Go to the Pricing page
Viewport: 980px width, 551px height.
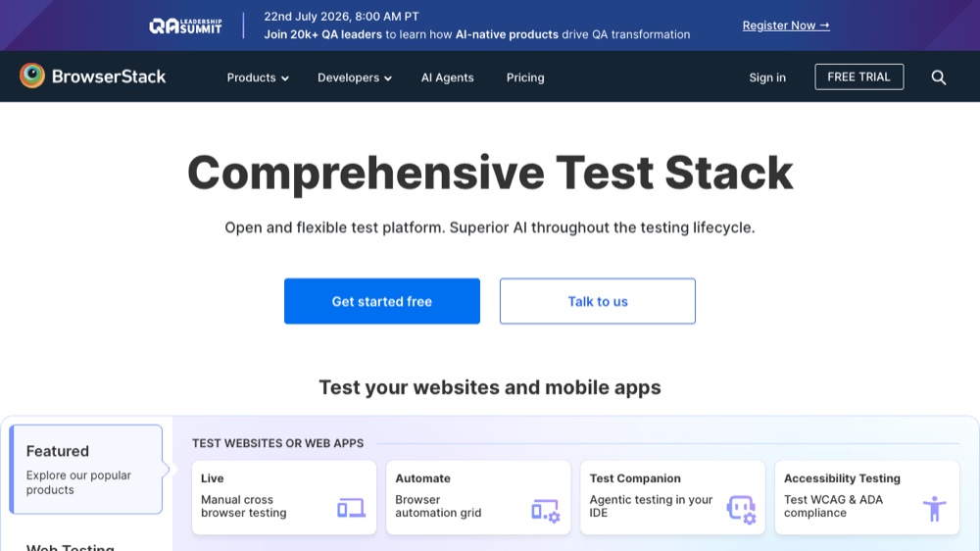[x=525, y=77]
